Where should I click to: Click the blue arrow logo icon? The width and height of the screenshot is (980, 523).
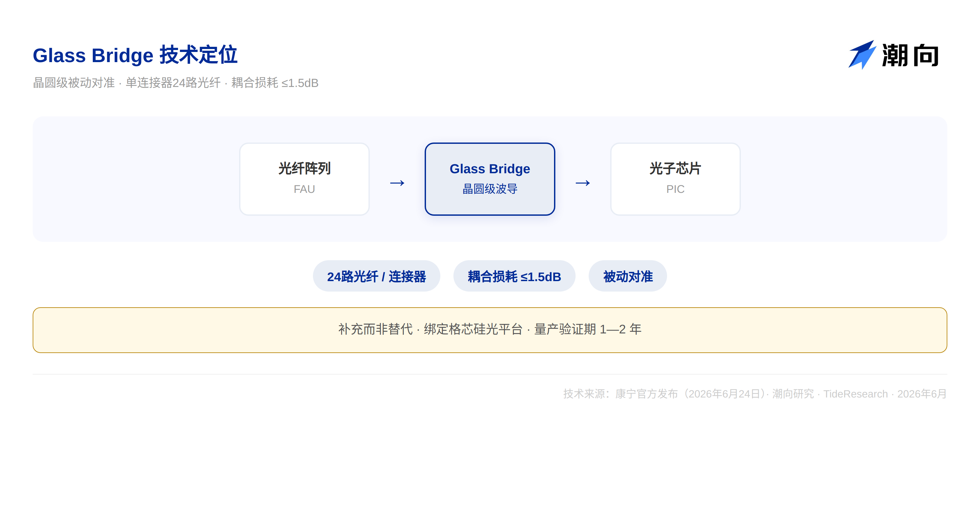tap(862, 55)
